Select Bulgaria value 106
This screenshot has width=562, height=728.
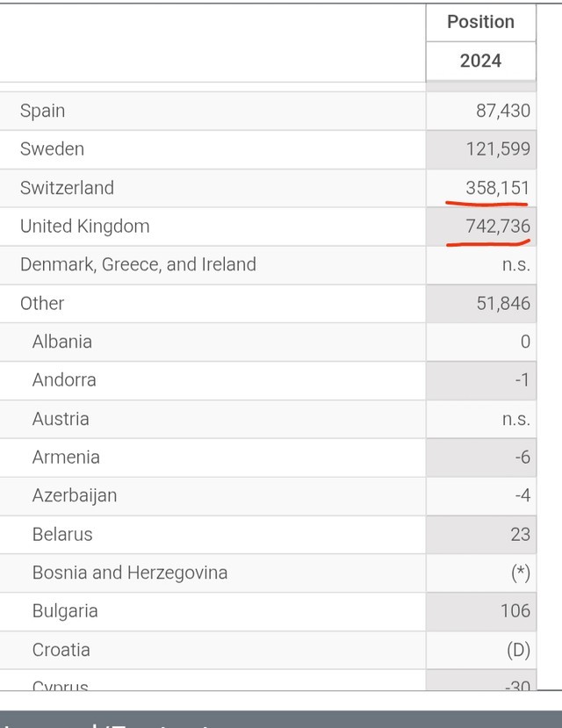click(x=515, y=611)
